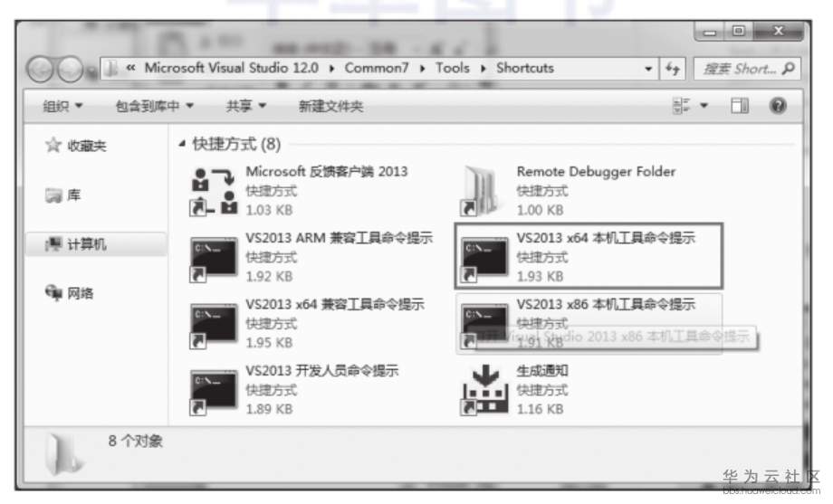Minimize the Shortcuts explorer window
Image resolution: width=833 pixels, height=504 pixels.
click(709, 32)
